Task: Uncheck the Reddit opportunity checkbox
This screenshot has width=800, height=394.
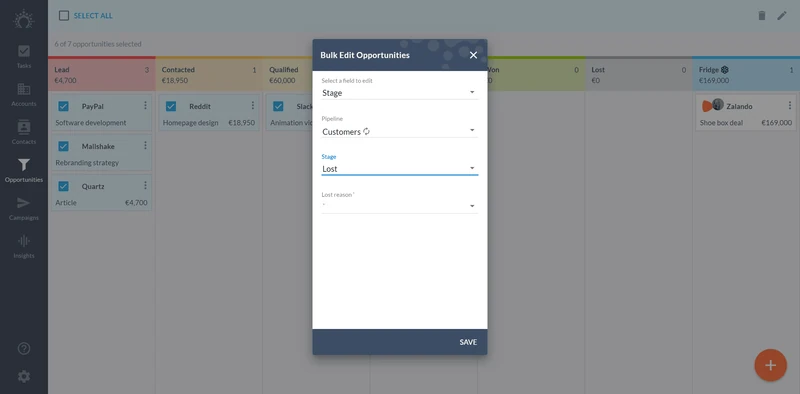Action: click(171, 106)
